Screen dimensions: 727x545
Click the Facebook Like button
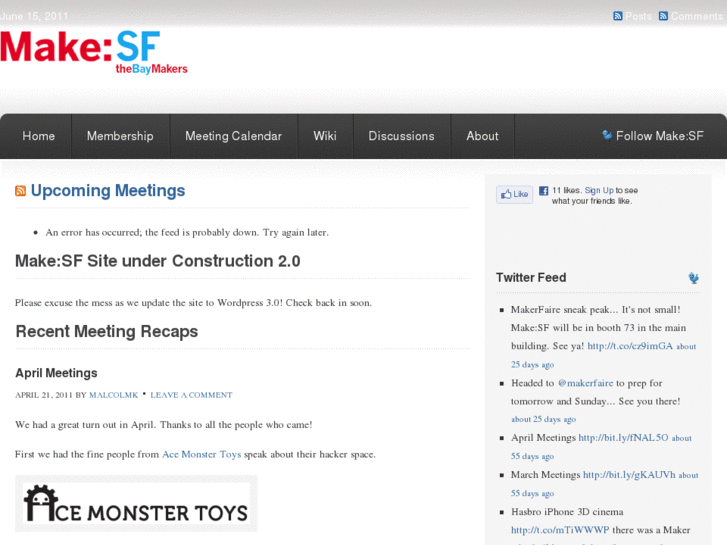[x=514, y=194]
